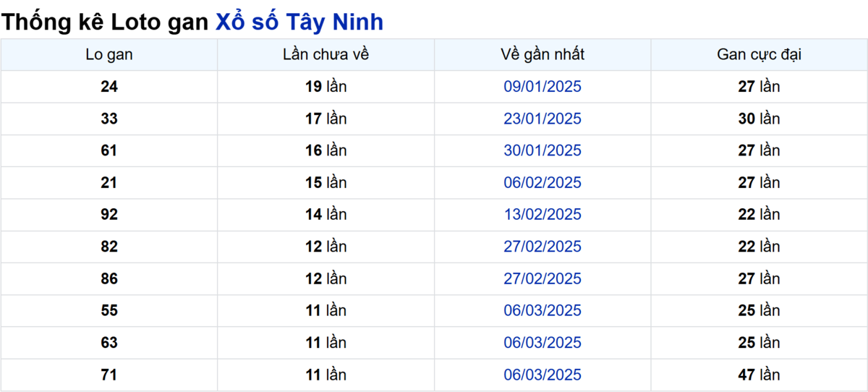Click 11 lần in row 55
The width and height of the screenshot is (868, 392).
pos(326,311)
